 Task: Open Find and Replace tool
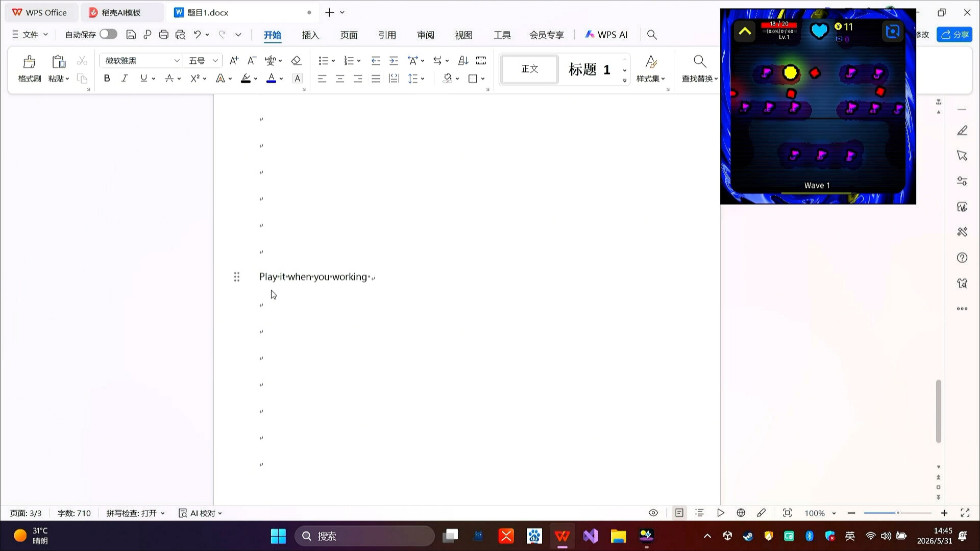point(700,68)
